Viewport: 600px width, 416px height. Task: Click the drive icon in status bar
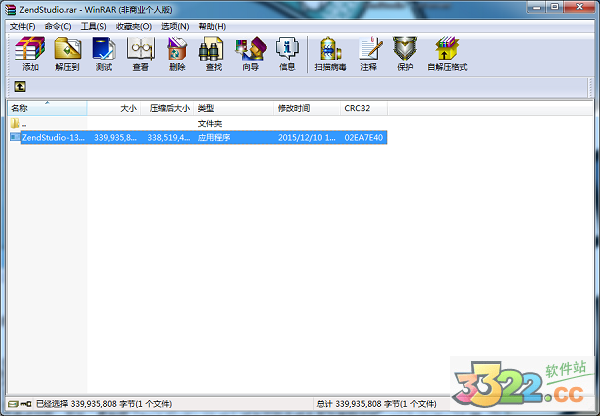(x=13, y=404)
